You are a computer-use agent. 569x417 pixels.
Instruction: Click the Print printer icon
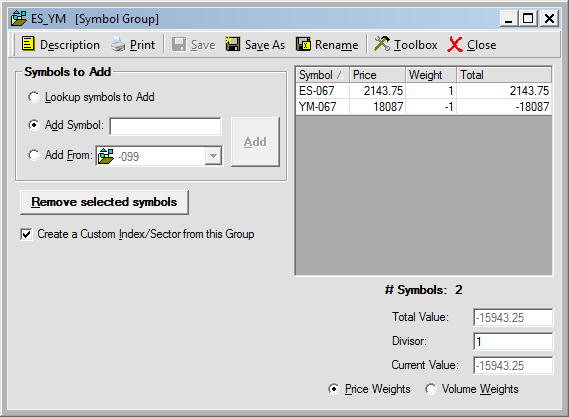118,45
